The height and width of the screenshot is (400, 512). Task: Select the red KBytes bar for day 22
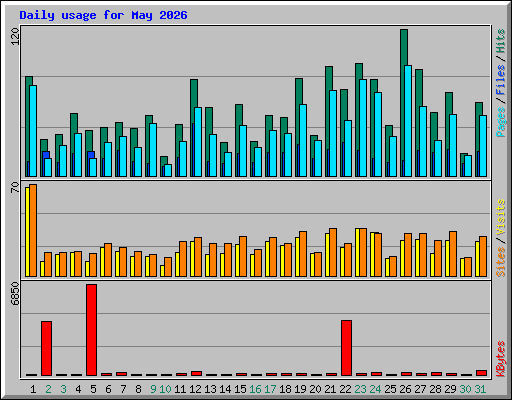346,348
